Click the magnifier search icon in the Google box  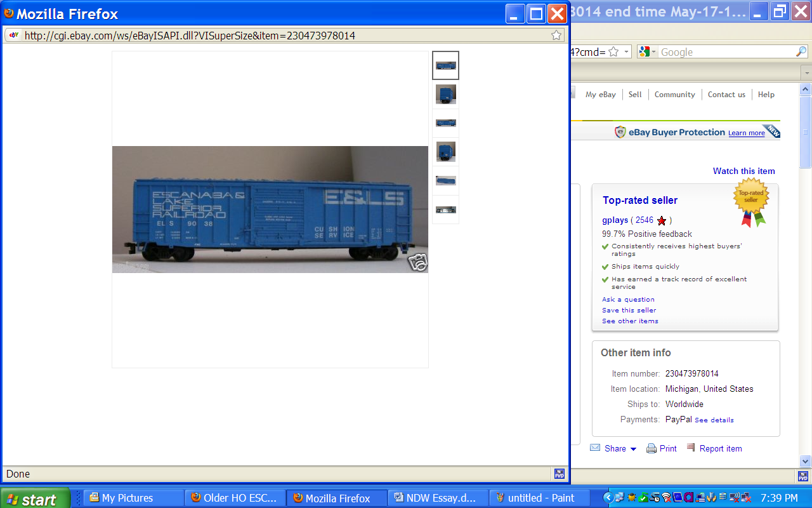pyautogui.click(x=801, y=52)
